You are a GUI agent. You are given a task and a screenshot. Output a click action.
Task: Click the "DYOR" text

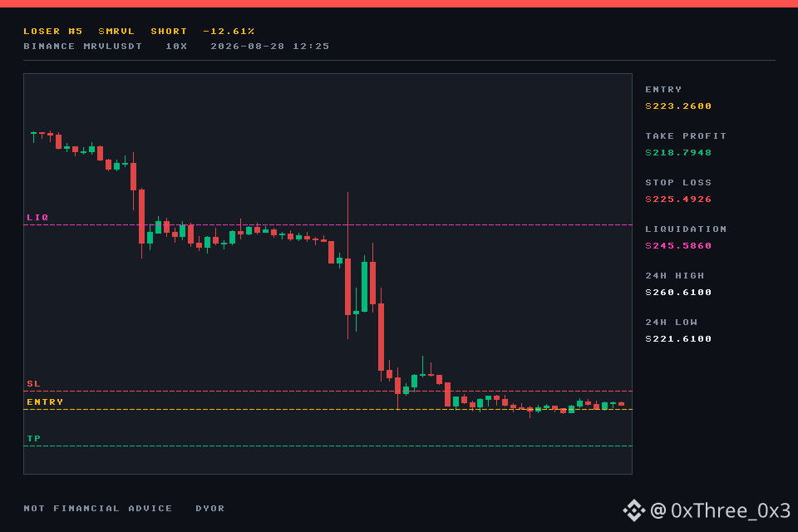pyautogui.click(x=210, y=509)
